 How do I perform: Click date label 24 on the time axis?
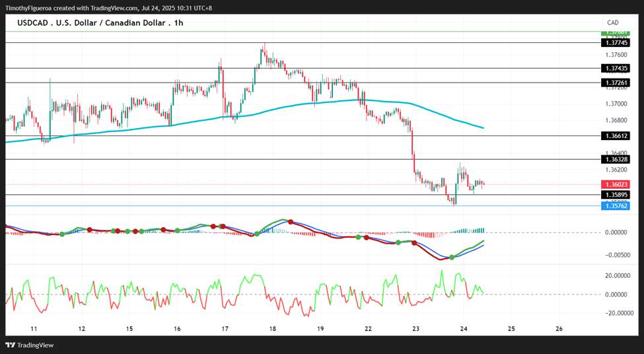pyautogui.click(x=464, y=329)
